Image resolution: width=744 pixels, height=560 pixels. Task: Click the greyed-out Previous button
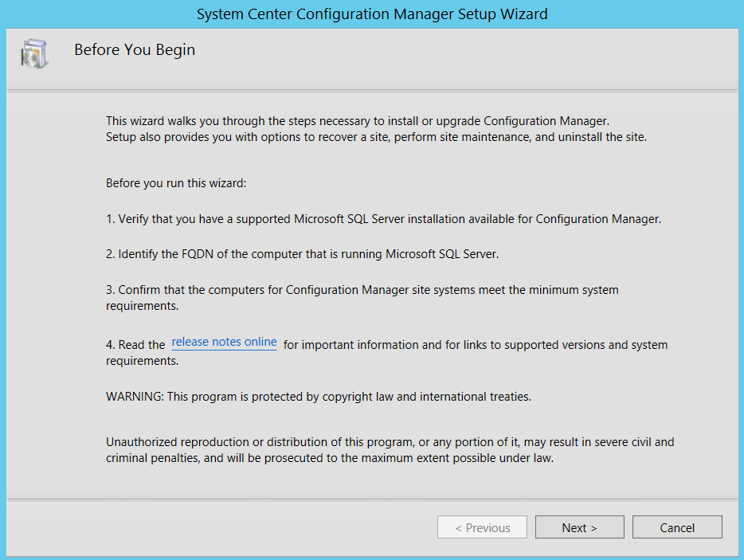[x=482, y=527]
